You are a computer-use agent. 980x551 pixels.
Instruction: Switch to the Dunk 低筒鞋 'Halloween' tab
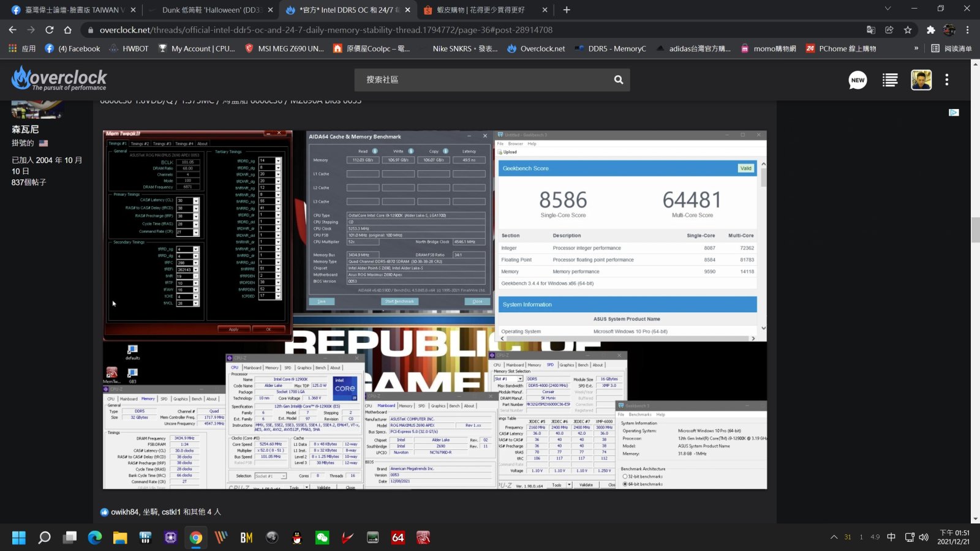click(211, 10)
